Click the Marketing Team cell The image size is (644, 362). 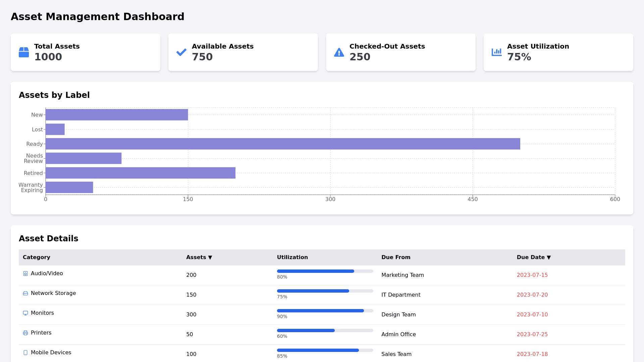pyautogui.click(x=402, y=275)
